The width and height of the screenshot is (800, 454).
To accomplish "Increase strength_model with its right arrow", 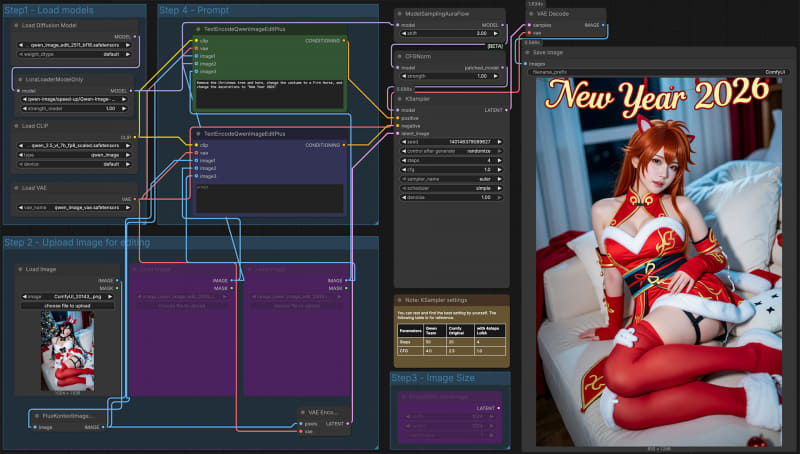I will pos(124,108).
